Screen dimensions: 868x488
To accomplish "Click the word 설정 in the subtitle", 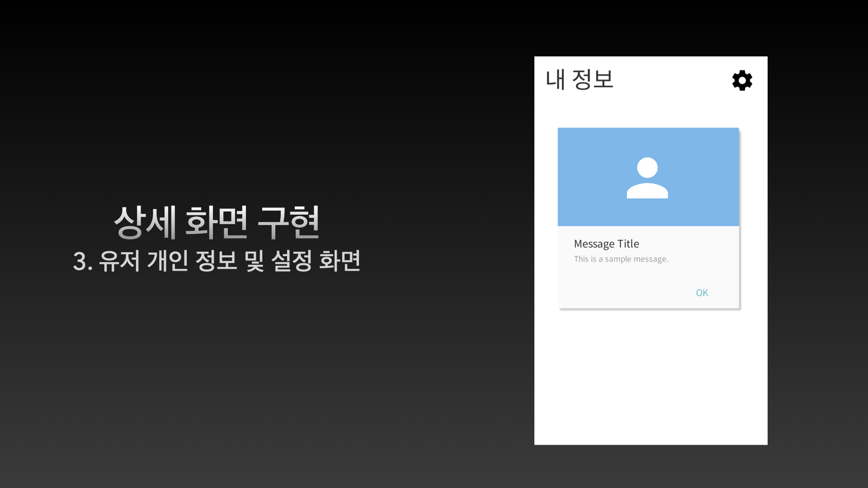I will 291,261.
